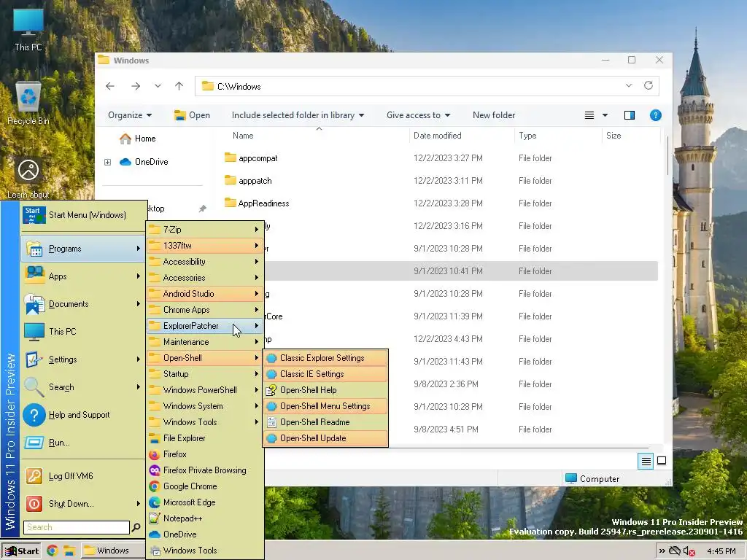The height and width of the screenshot is (560, 747).
Task: Open Start Menu (Windows) entry
Action: click(83, 215)
